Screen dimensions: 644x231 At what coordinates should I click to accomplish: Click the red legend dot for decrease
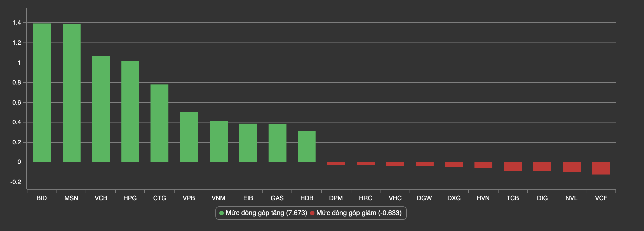pos(312,213)
